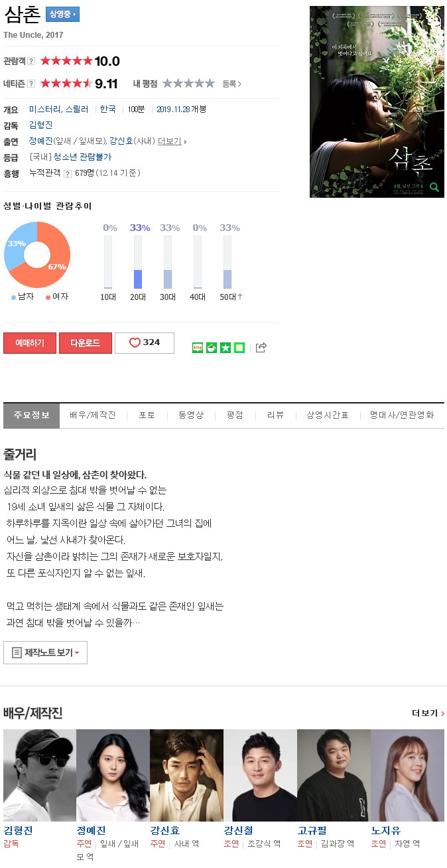Click the help icon beside 관람객
The width and height of the screenshot is (447, 868).
coord(31,61)
